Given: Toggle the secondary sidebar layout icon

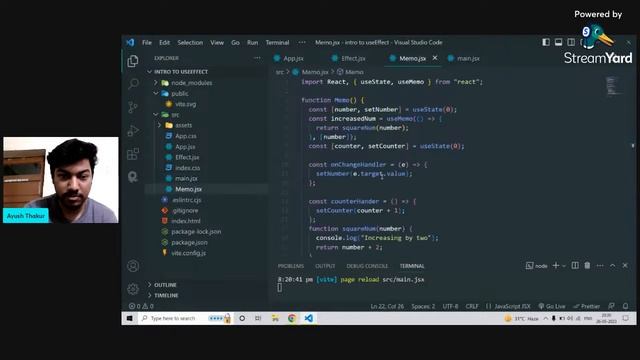Looking at the screenshot, I should (x=571, y=42).
